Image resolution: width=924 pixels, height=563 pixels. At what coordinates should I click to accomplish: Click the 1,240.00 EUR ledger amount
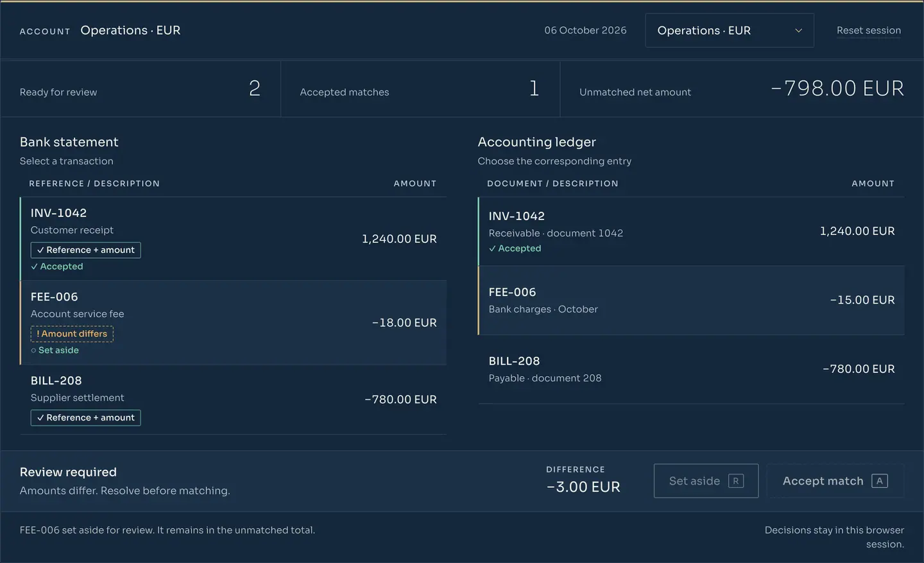pos(857,231)
